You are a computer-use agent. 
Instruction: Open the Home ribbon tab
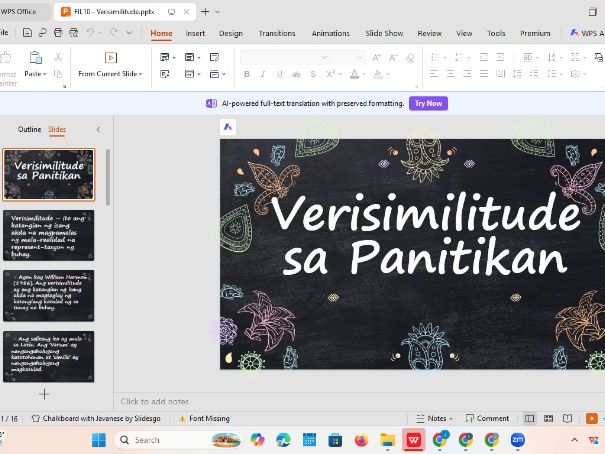click(x=161, y=33)
